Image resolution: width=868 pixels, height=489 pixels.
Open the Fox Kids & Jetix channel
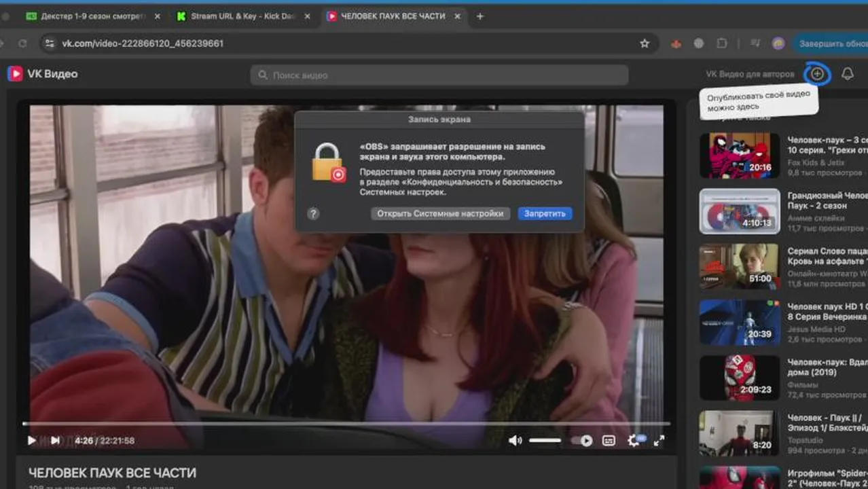[817, 163]
